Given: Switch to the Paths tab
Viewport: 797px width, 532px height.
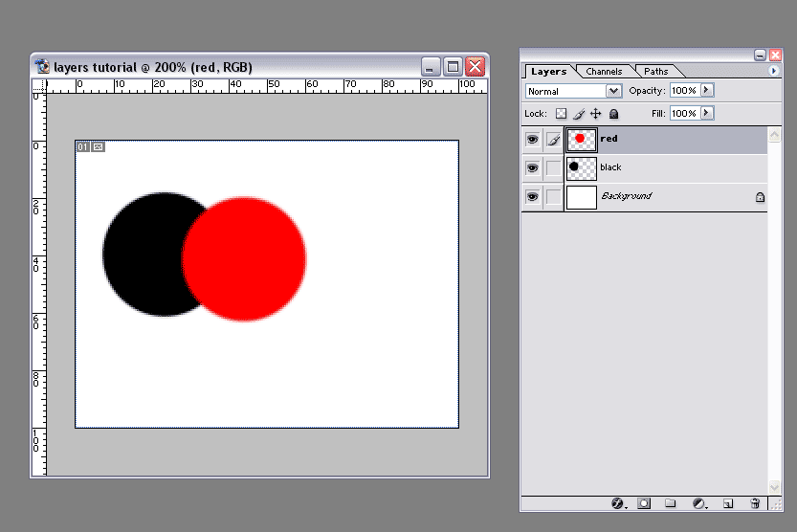Looking at the screenshot, I should [656, 72].
